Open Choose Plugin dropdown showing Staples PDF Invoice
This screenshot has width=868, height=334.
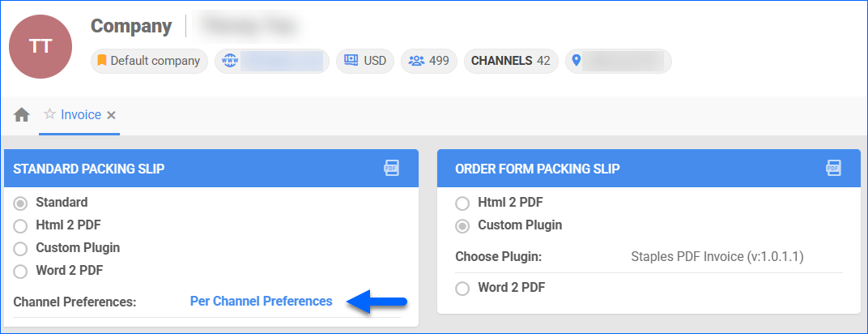coord(721,257)
